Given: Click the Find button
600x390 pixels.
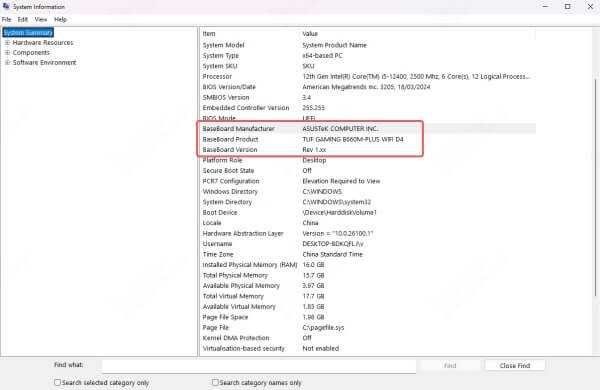Looking at the screenshot, I should click(x=450, y=366).
